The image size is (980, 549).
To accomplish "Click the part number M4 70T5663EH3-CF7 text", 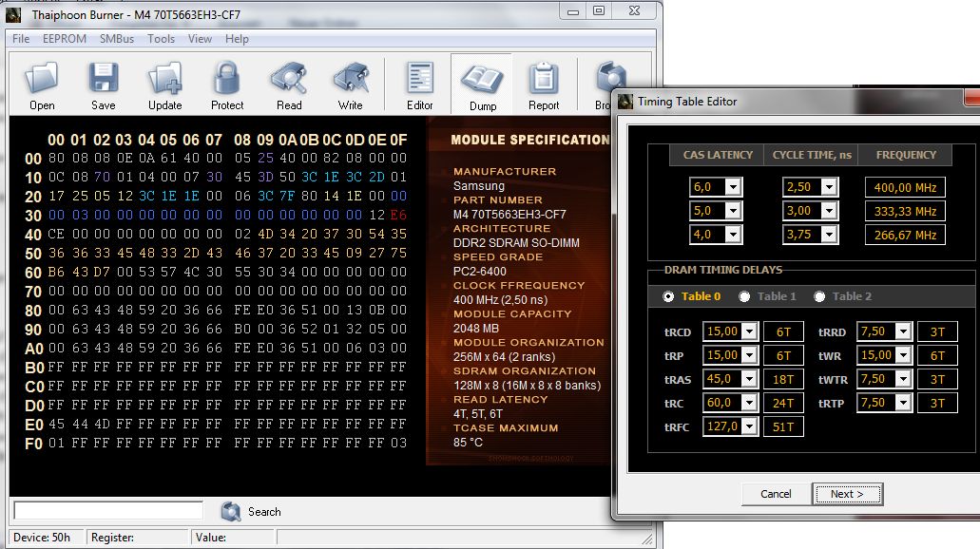I will 509,215.
